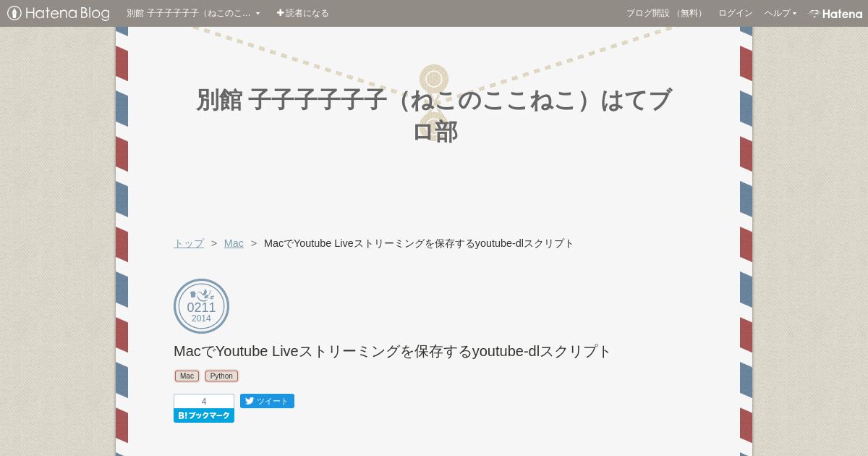868x456 pixels.
Task: Click the ログイン link
Action: (x=735, y=13)
